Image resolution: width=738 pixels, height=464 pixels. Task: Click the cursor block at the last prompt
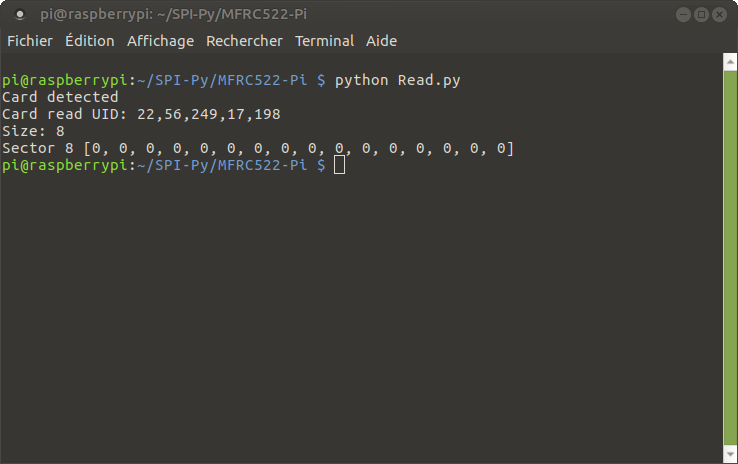pyautogui.click(x=340, y=166)
